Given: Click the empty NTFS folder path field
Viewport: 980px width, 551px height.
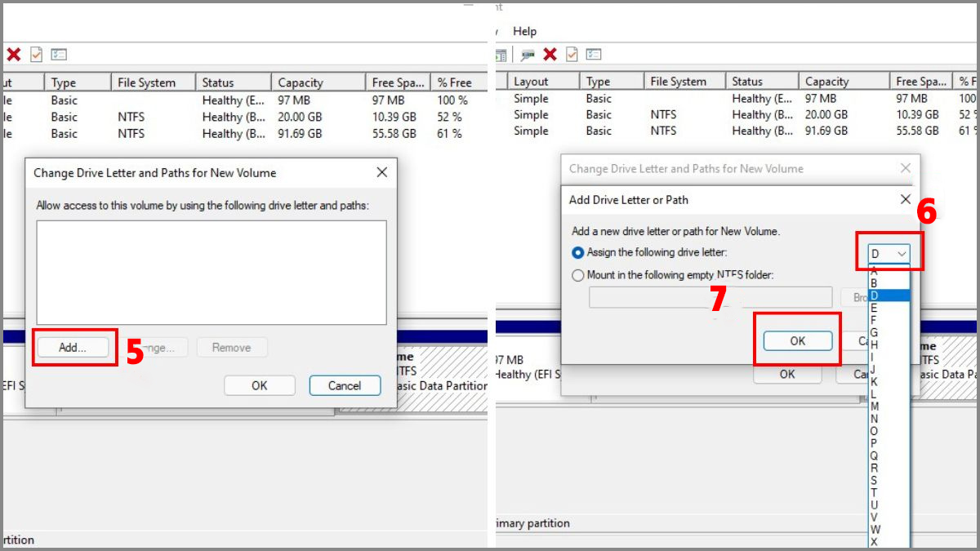Looking at the screenshot, I should (710, 297).
